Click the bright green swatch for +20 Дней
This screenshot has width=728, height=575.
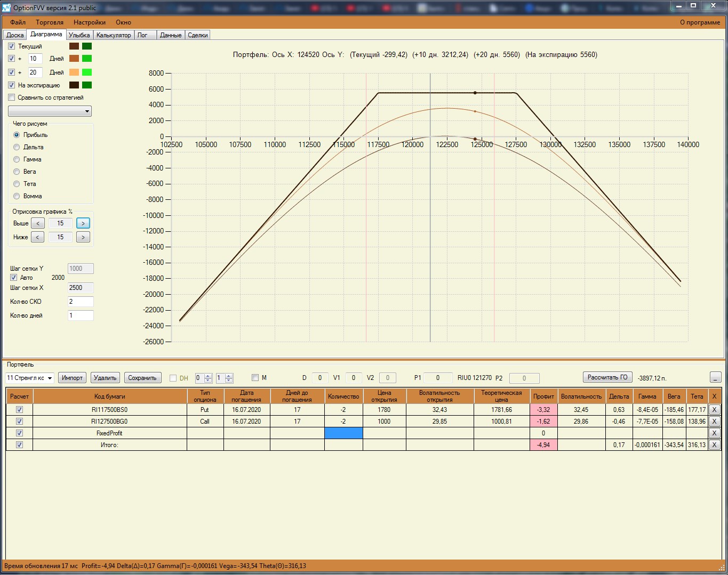pos(87,72)
